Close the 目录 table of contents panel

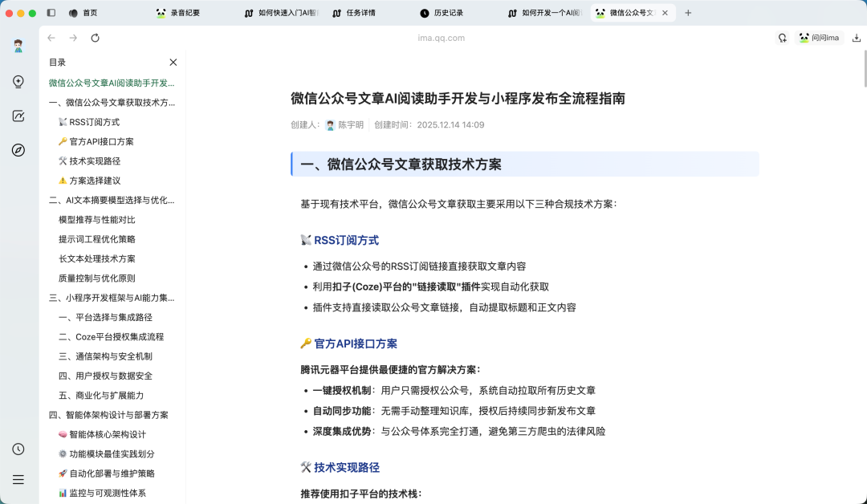(x=173, y=62)
